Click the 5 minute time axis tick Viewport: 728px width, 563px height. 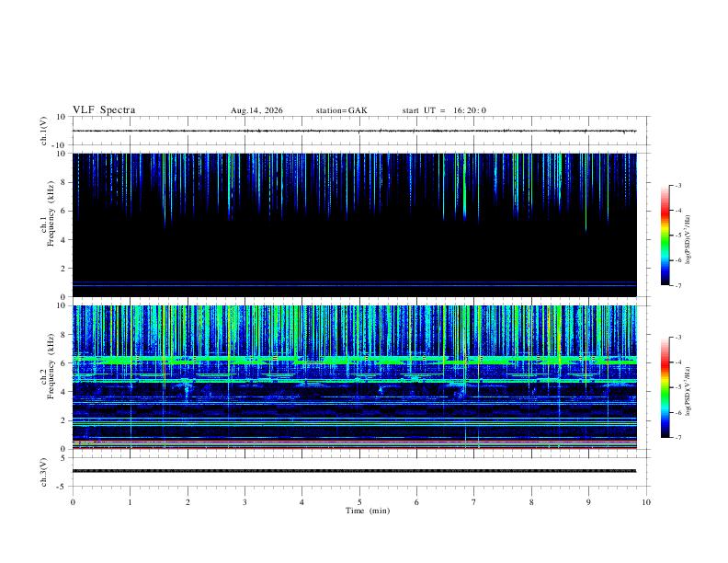pyautogui.click(x=359, y=502)
